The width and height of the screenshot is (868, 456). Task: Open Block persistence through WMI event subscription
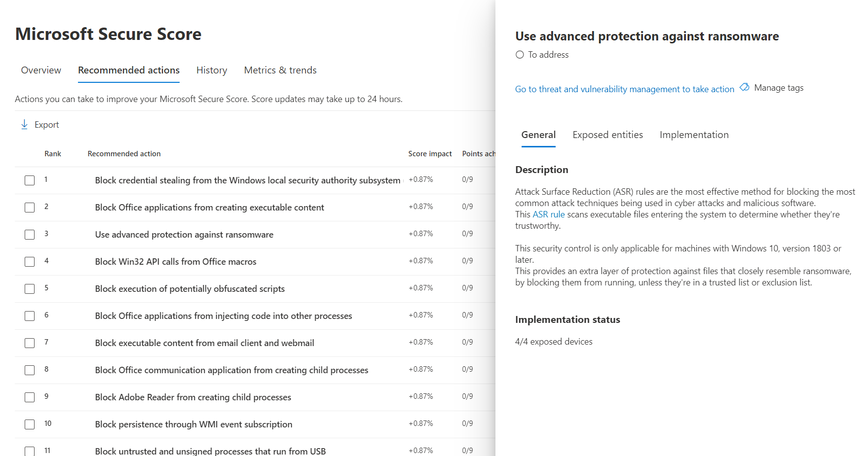point(193,424)
